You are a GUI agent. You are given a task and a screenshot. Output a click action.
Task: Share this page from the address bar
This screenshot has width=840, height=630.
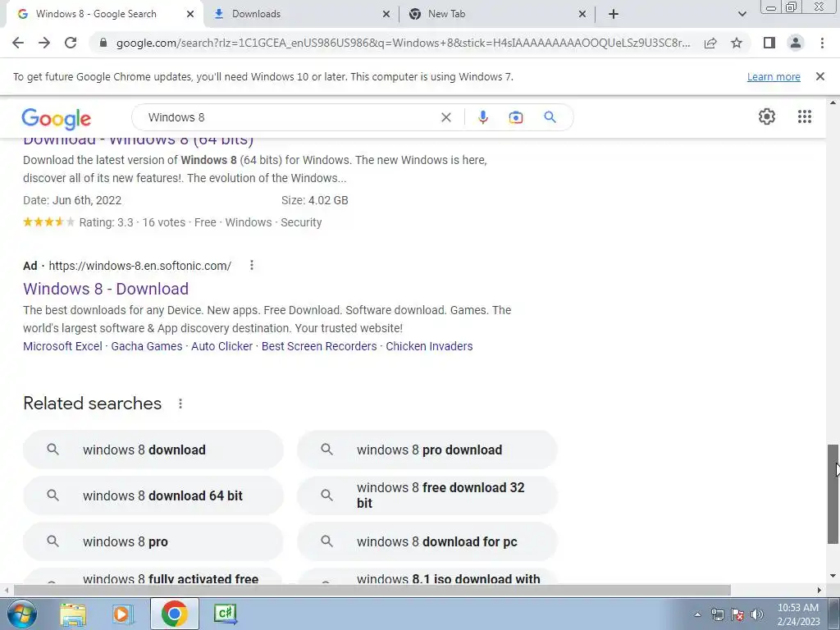point(710,43)
